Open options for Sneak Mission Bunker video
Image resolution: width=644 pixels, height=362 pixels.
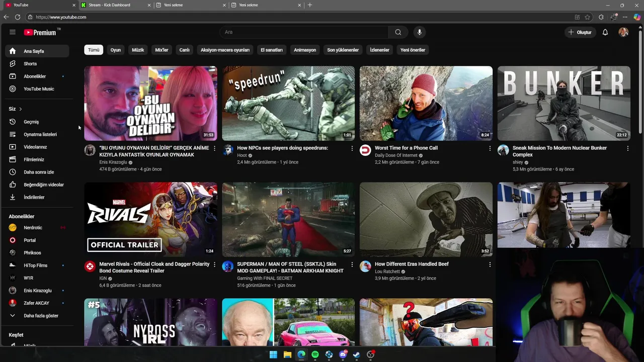[627, 148]
